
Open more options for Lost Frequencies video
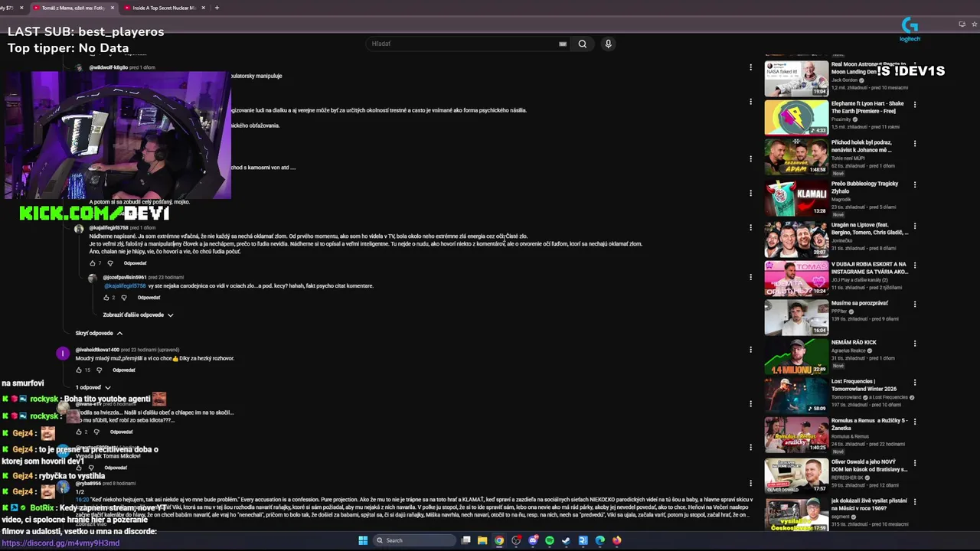click(914, 383)
